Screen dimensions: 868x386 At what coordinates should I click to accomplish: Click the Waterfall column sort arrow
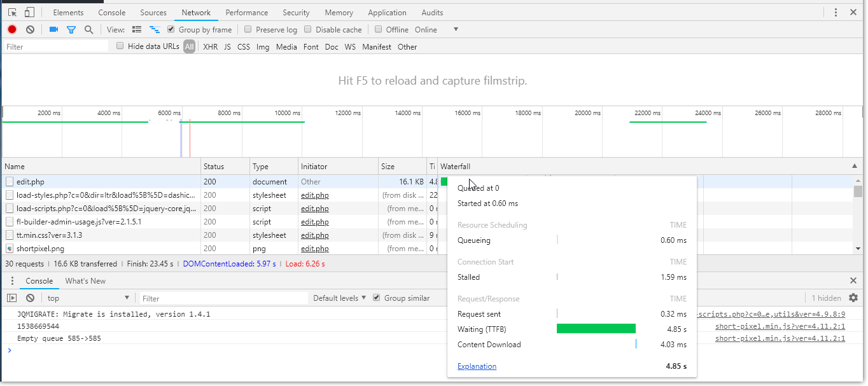click(854, 166)
